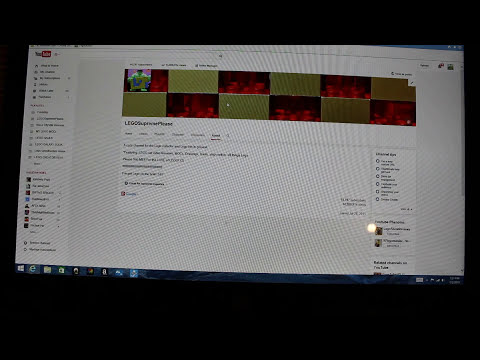Click the second channel tips bullet

378,169
